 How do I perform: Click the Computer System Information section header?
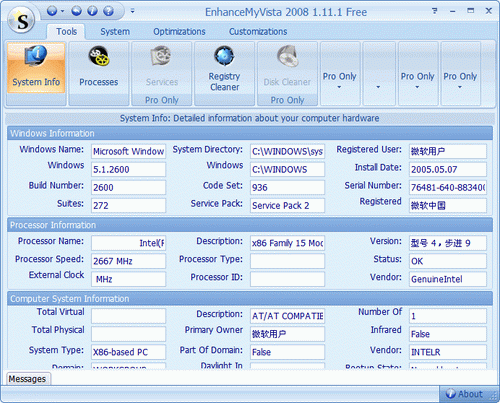(x=250, y=299)
